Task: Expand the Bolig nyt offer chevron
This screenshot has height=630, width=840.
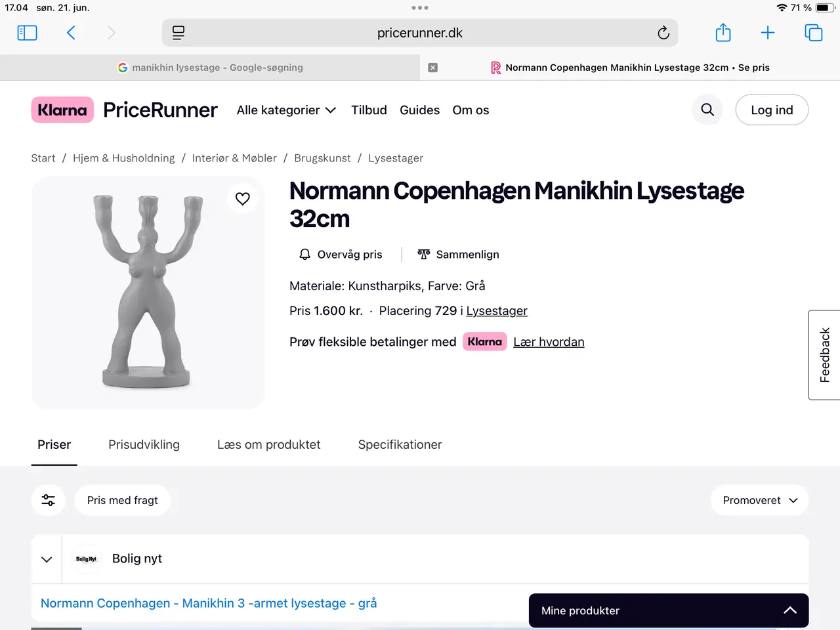Action: tap(47, 559)
